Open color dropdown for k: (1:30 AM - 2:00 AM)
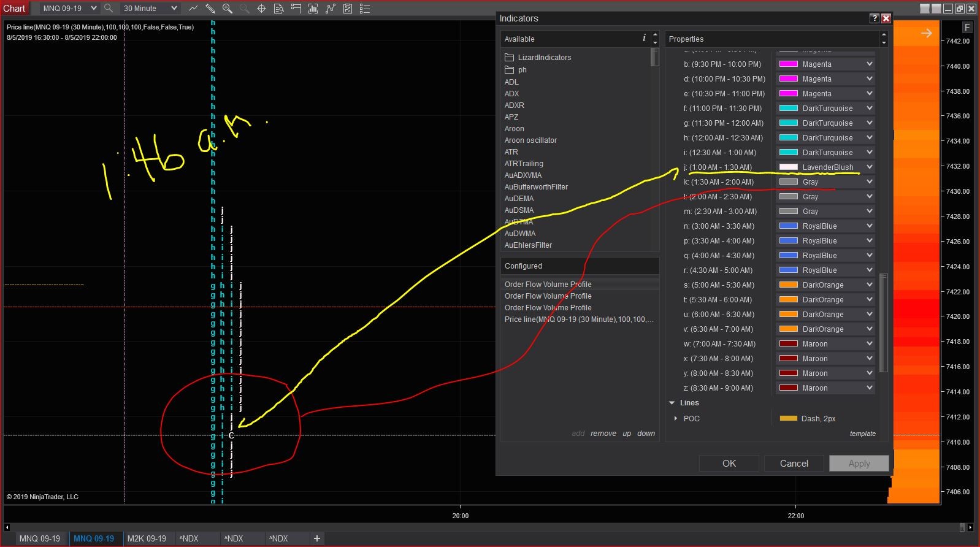 tap(825, 182)
